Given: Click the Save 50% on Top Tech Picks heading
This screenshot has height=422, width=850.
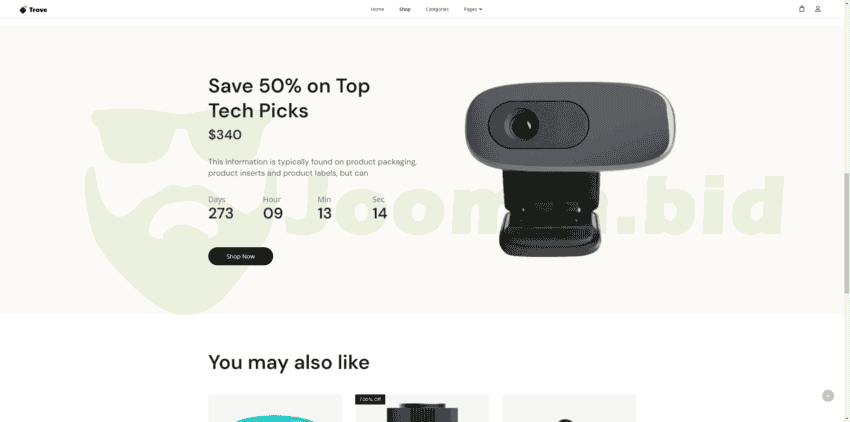Looking at the screenshot, I should click(x=289, y=98).
